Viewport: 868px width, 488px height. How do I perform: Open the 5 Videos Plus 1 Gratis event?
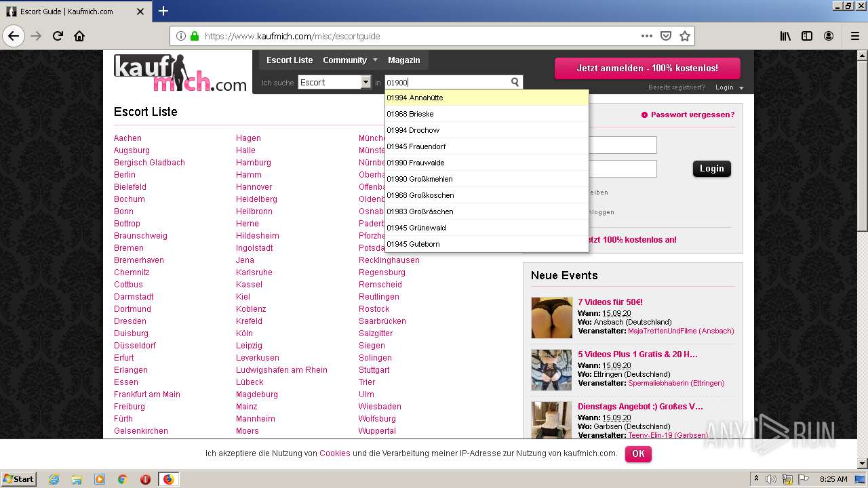(x=637, y=354)
